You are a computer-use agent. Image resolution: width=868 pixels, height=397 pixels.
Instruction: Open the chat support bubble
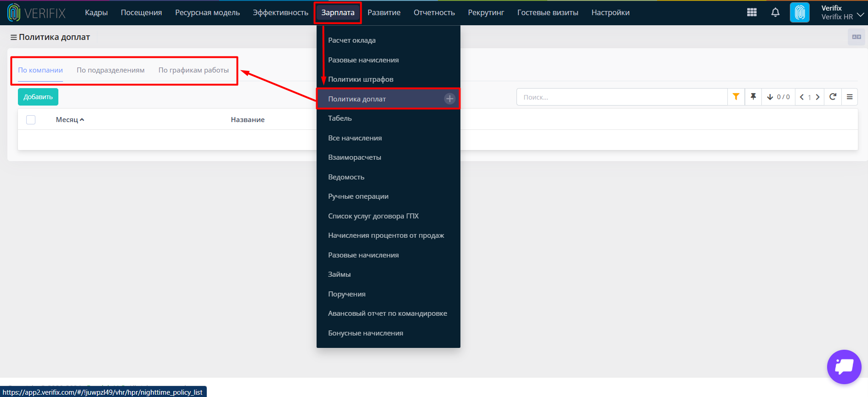pos(844,367)
